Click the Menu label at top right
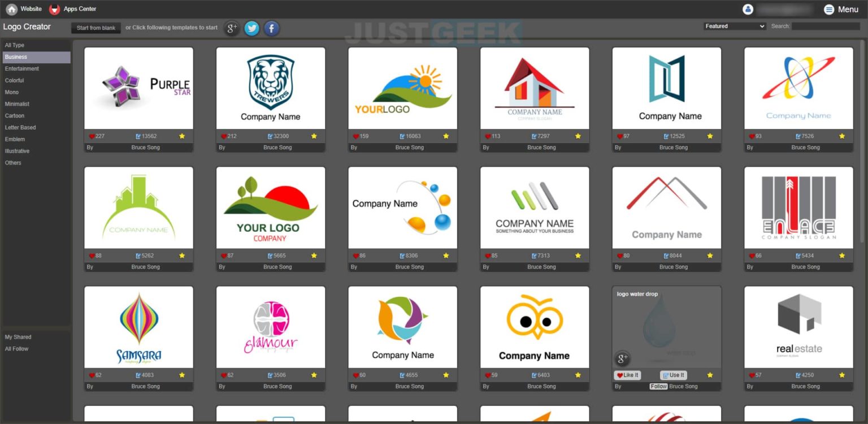 pos(848,9)
